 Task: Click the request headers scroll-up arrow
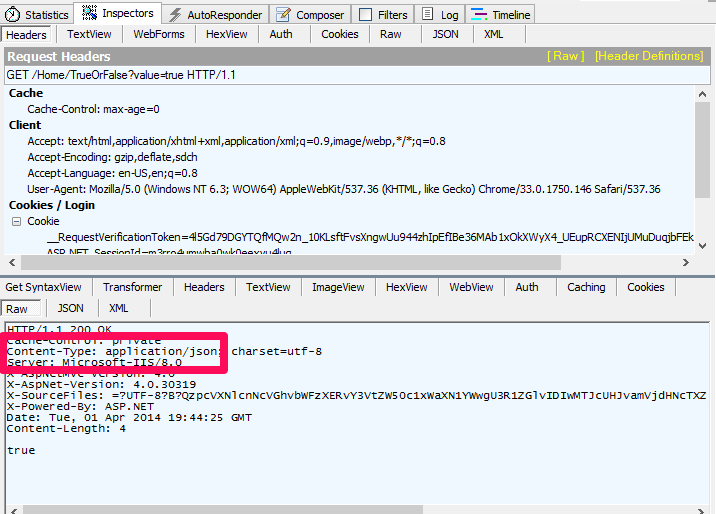pyautogui.click(x=703, y=94)
